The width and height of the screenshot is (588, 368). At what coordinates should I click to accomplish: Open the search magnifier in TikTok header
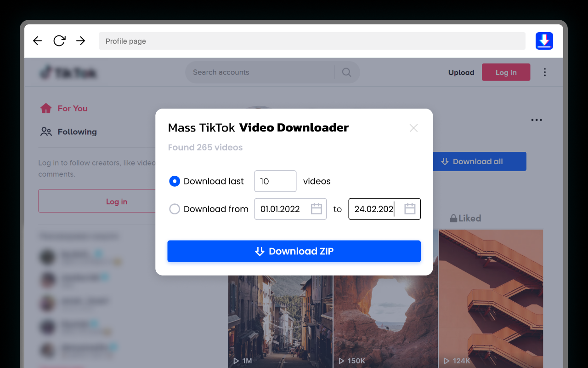346,72
